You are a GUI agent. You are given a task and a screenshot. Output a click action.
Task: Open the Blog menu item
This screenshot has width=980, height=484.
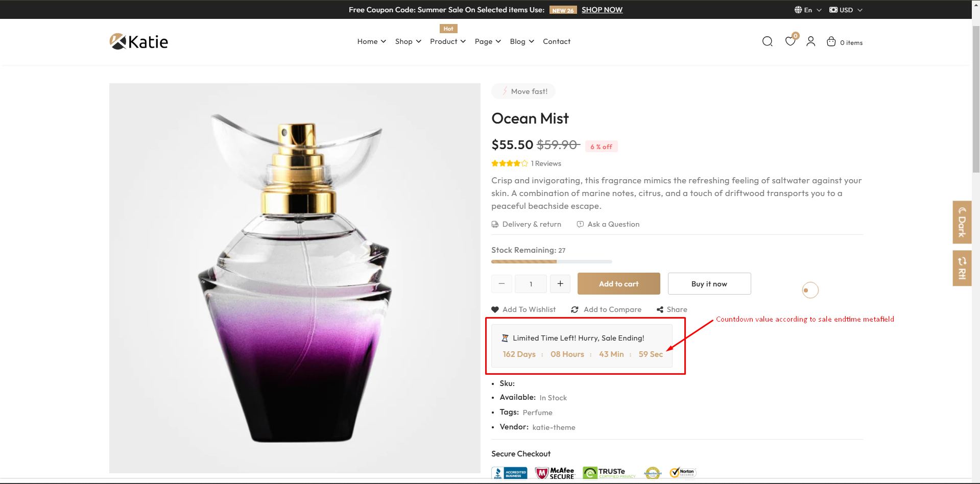coord(521,41)
